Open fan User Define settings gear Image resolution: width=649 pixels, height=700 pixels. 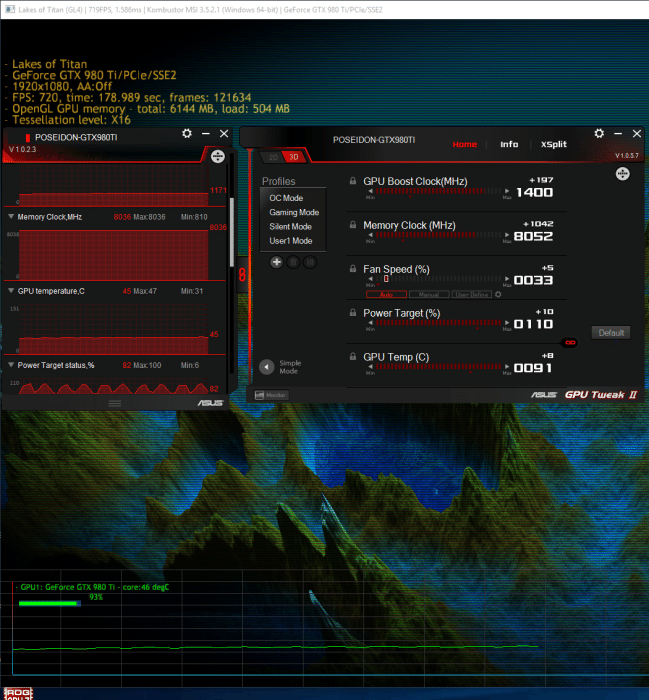coord(498,295)
